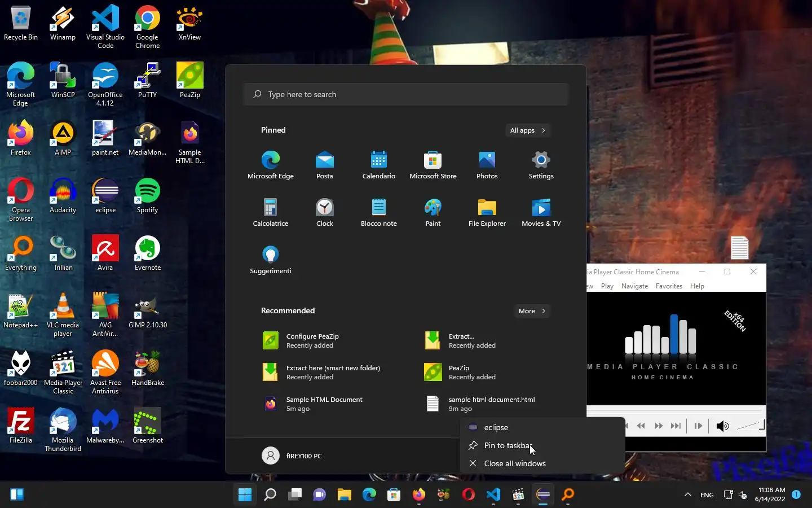Select eclipse entry in the jump list
The image size is (812, 508).
click(542, 427)
